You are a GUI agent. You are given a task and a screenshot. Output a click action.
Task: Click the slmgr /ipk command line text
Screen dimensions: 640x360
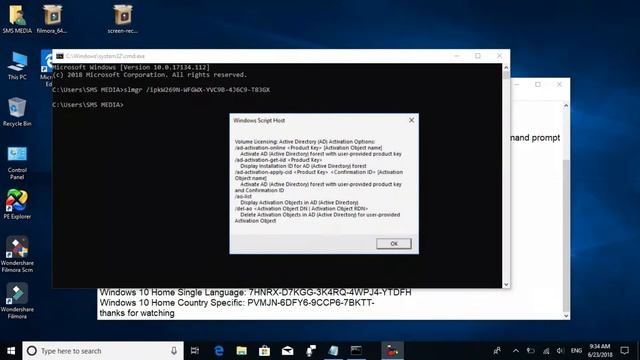click(x=161, y=90)
